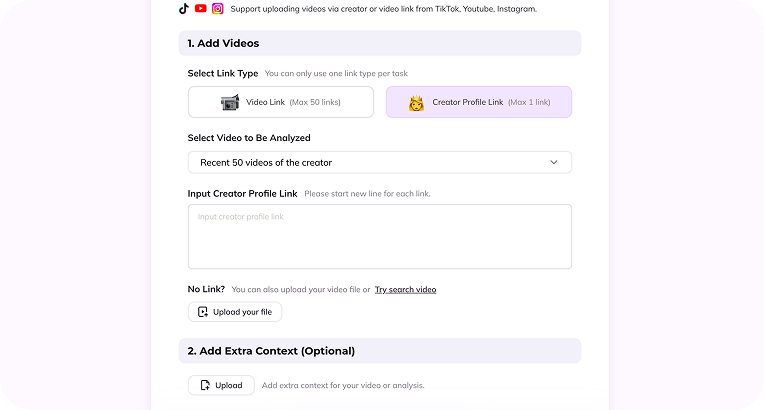The height and width of the screenshot is (410, 764).
Task: Select the Creator Profile Link option
Action: [479, 102]
